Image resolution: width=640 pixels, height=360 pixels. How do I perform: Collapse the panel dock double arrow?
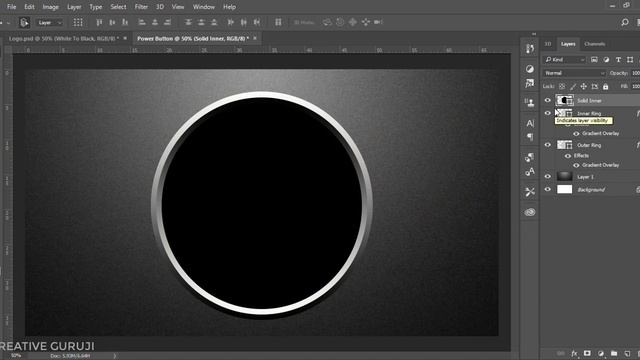534,34
